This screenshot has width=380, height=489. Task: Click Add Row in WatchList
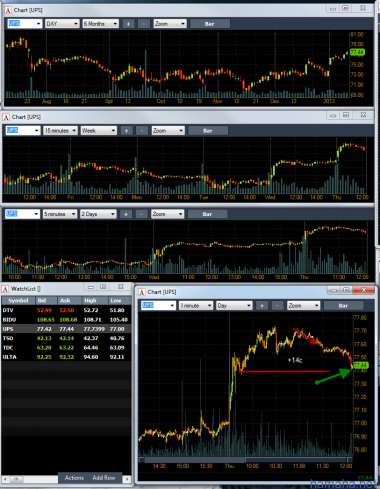click(x=104, y=478)
